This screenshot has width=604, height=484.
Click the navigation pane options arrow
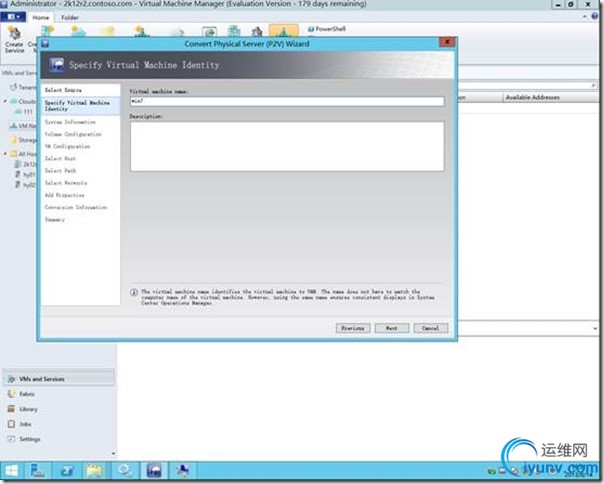point(113,454)
